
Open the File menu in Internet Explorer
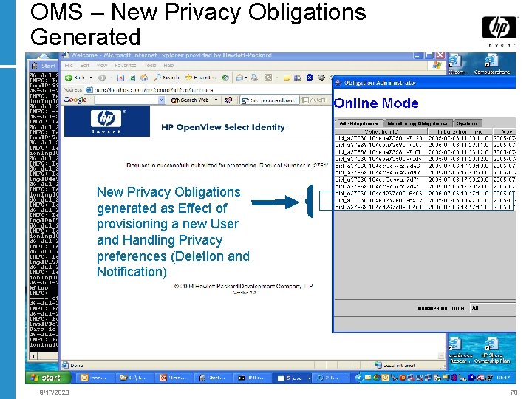coord(69,65)
